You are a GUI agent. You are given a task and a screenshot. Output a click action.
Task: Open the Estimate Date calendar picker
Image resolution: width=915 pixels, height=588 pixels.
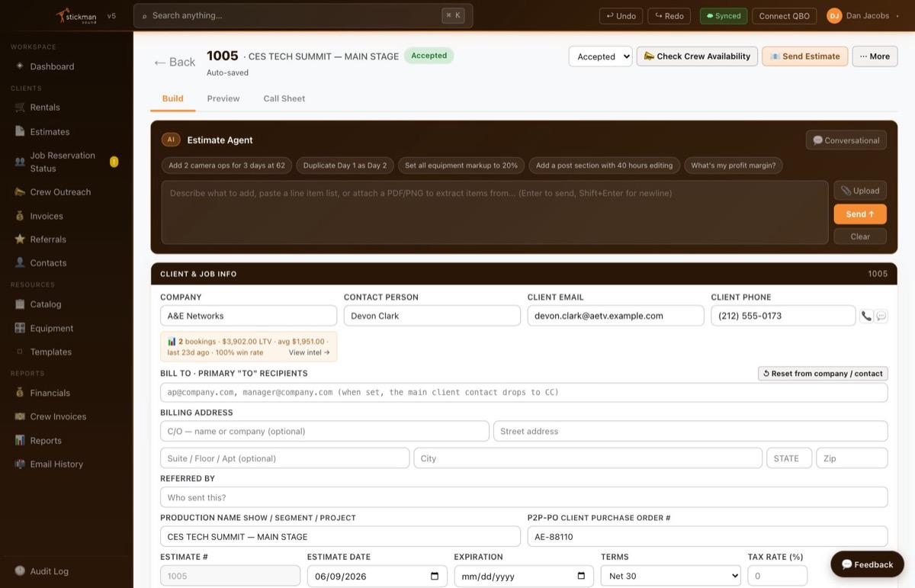(435, 576)
